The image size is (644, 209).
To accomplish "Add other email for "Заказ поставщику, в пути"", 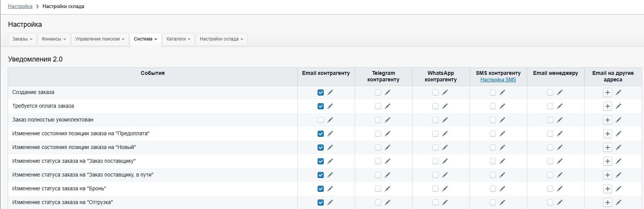I will (x=607, y=175).
